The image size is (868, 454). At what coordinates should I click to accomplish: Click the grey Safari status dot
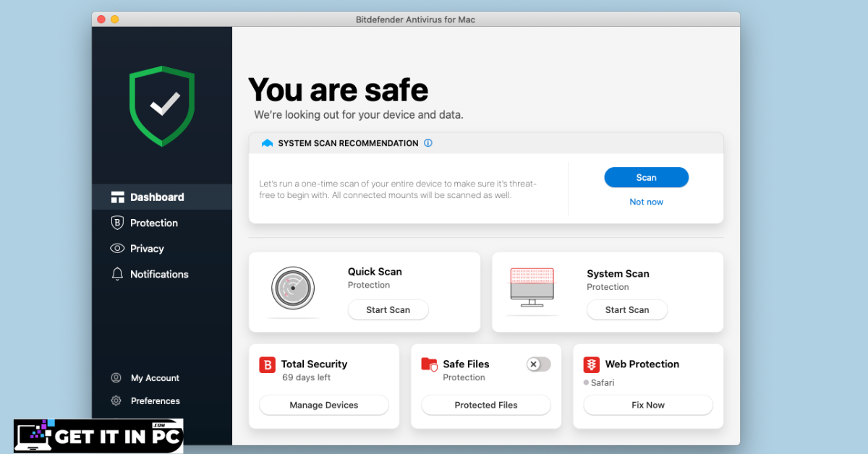click(x=586, y=382)
